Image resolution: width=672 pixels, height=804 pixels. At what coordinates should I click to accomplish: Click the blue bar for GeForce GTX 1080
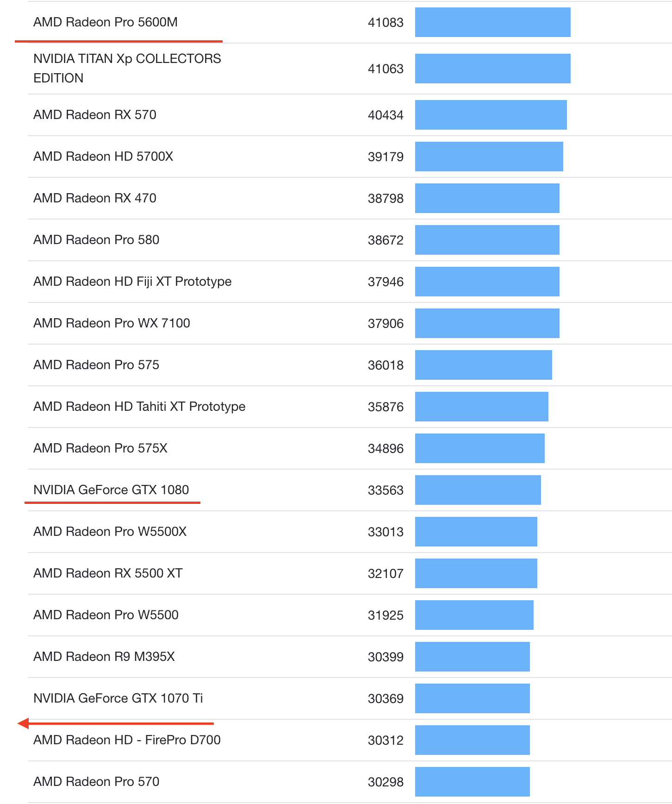pos(478,490)
